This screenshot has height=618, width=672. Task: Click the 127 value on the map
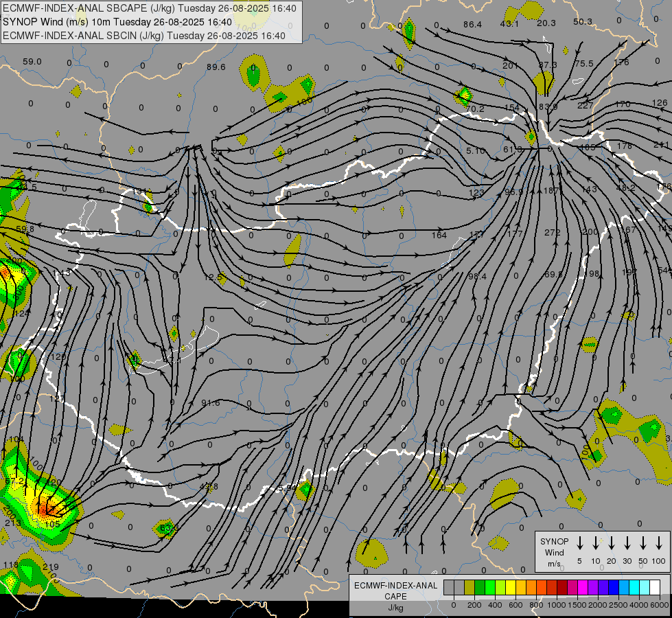click(56, 398)
